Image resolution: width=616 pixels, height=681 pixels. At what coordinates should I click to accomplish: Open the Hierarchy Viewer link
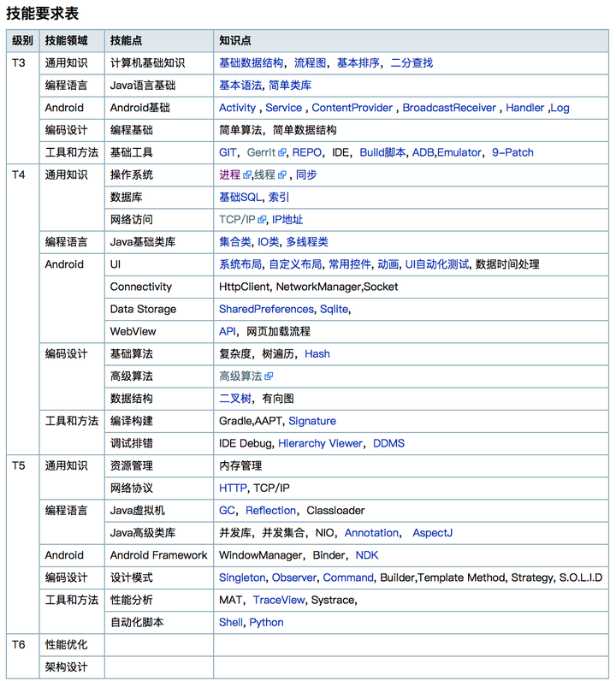[x=321, y=443]
